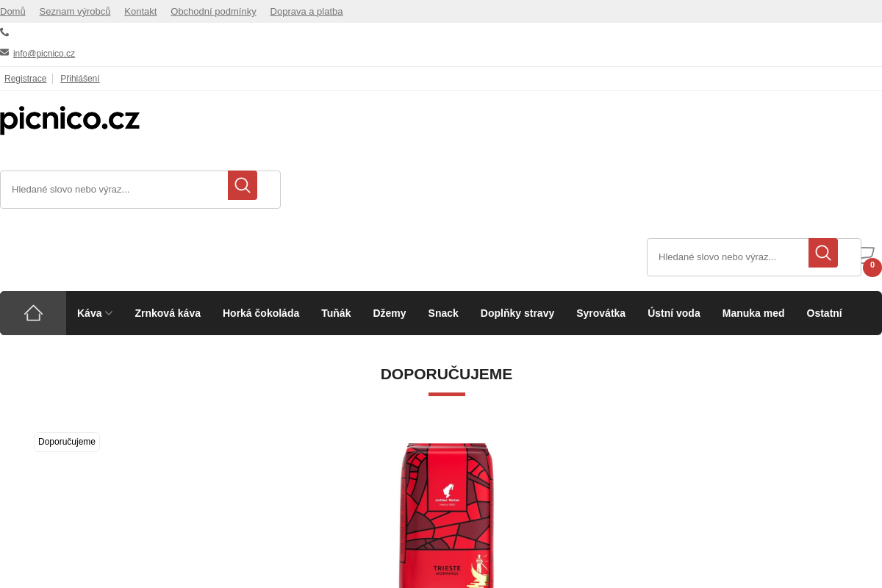This screenshot has height=588, width=882.
Task: Click the right search magnifier button
Action: click(823, 253)
